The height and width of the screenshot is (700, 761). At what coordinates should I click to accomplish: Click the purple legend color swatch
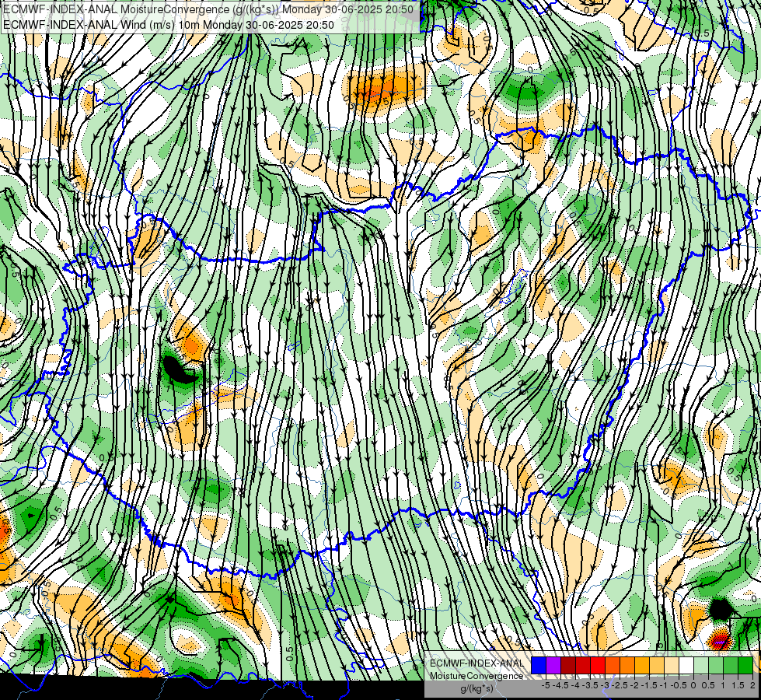click(553, 665)
